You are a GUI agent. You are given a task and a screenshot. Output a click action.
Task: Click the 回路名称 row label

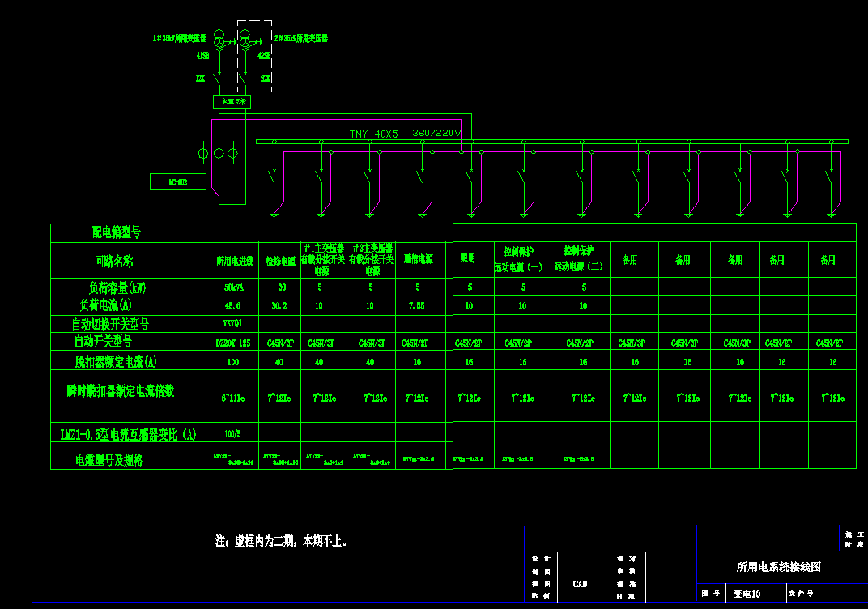coord(114,262)
